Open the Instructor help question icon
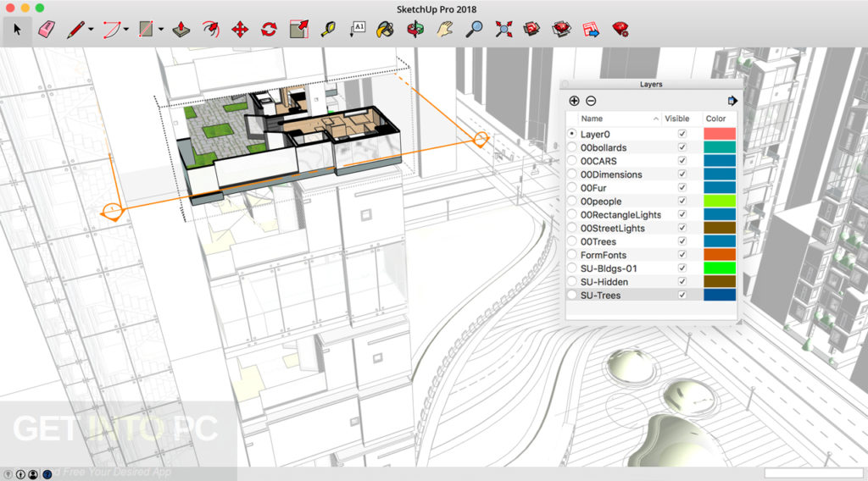Image resolution: width=868 pixels, height=481 pixels. pyautogui.click(x=47, y=474)
